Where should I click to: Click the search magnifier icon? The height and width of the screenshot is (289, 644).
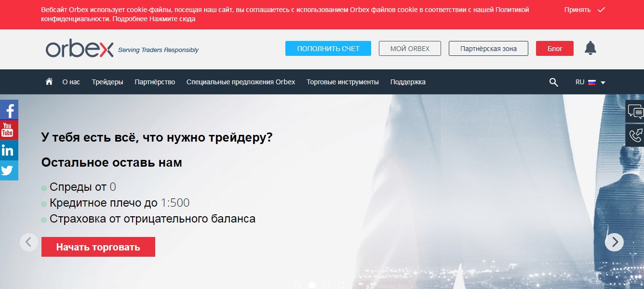[x=553, y=82]
